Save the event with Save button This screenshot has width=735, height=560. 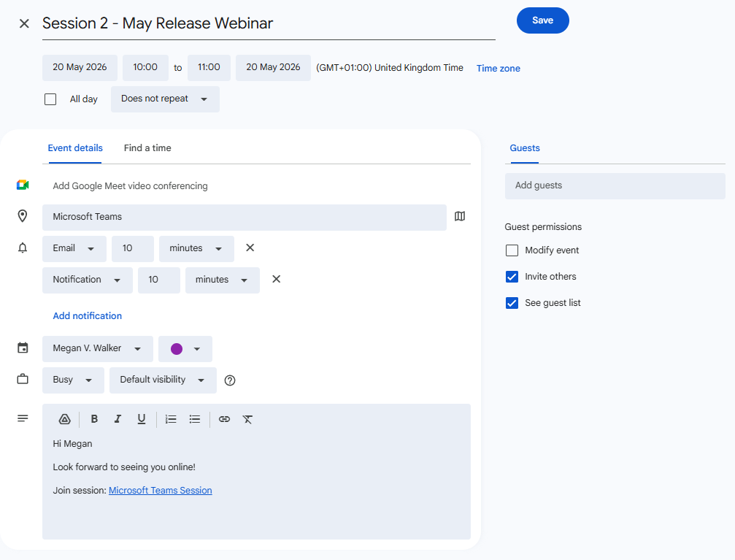[543, 20]
